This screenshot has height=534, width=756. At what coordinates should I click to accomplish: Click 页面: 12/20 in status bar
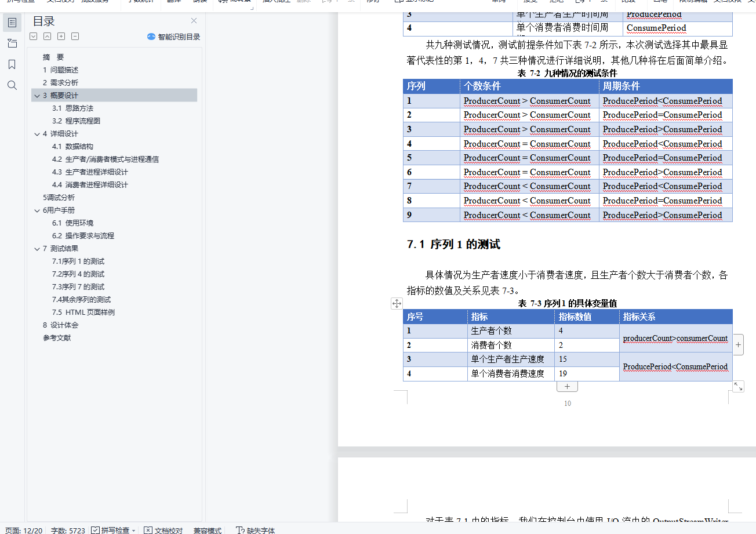[x=24, y=530]
